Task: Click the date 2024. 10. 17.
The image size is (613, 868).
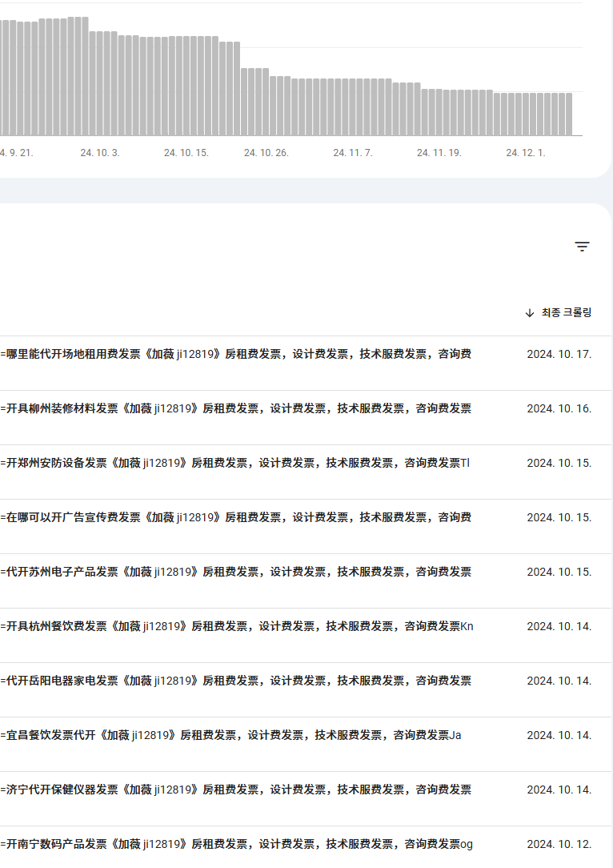Action: click(559, 354)
